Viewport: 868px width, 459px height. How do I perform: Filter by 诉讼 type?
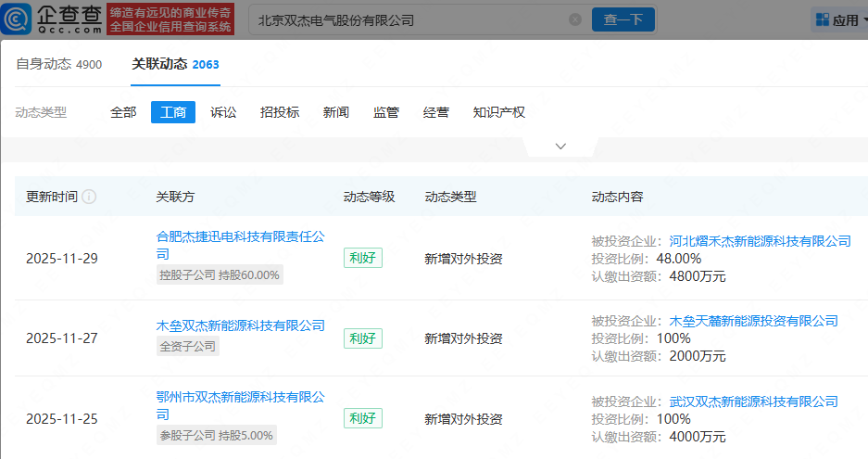pyautogui.click(x=223, y=112)
